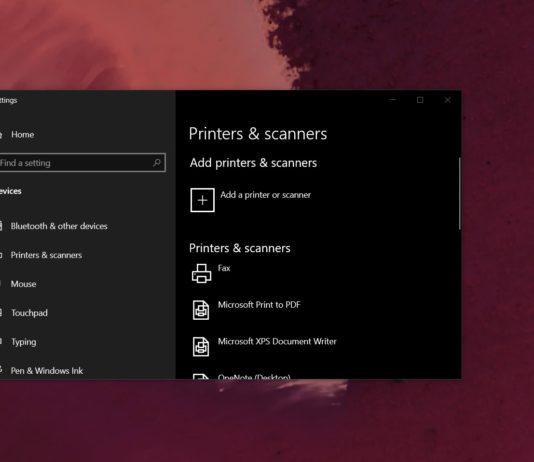Select Microsoft XPS Document Writer entry
534x462 pixels.
277,341
